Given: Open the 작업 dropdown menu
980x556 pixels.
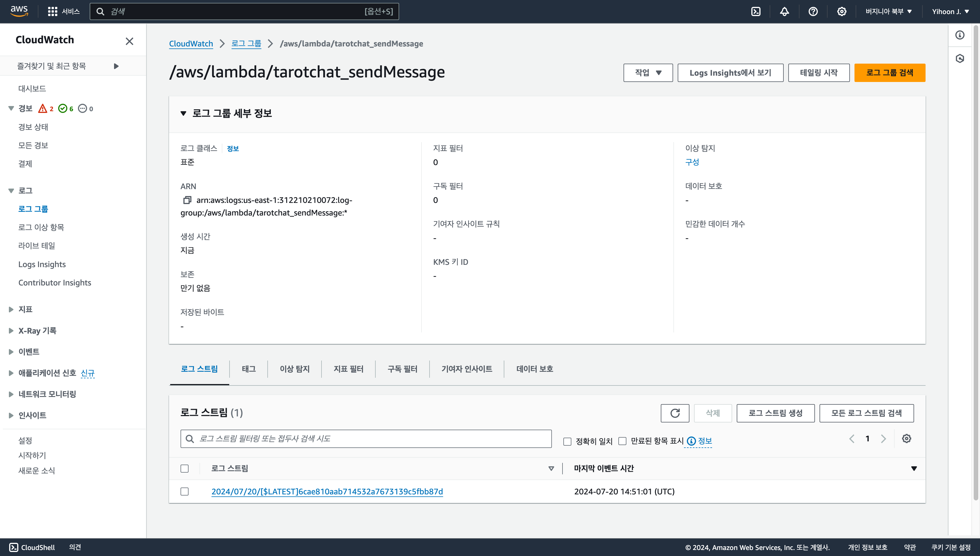Looking at the screenshot, I should coord(648,73).
